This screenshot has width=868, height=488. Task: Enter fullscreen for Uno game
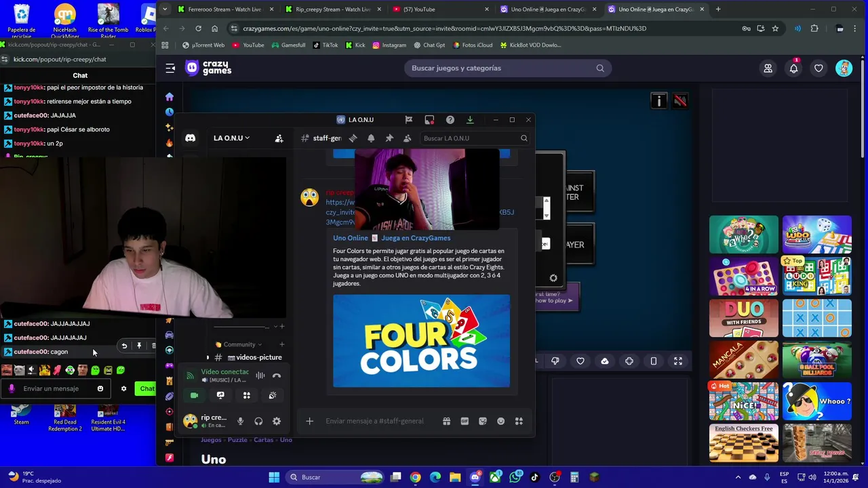click(x=678, y=361)
